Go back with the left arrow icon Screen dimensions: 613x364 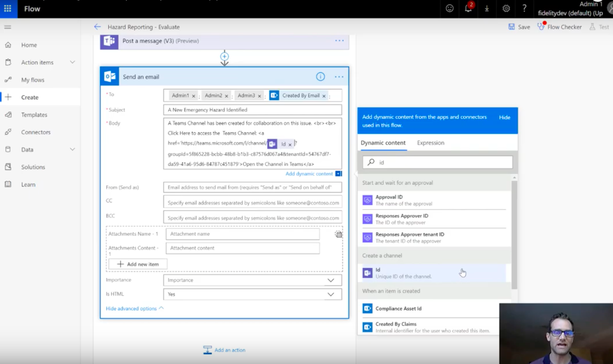pyautogui.click(x=97, y=27)
